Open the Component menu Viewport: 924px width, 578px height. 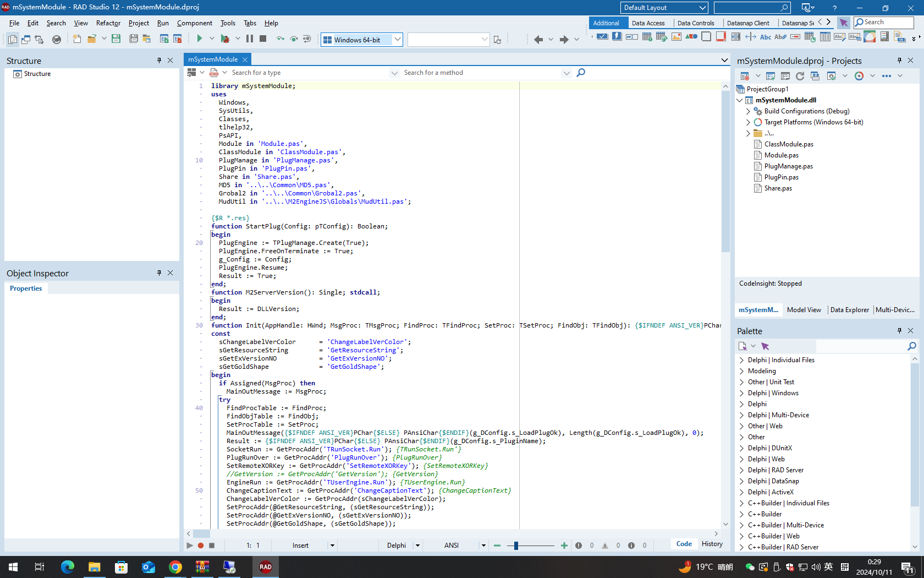(194, 23)
